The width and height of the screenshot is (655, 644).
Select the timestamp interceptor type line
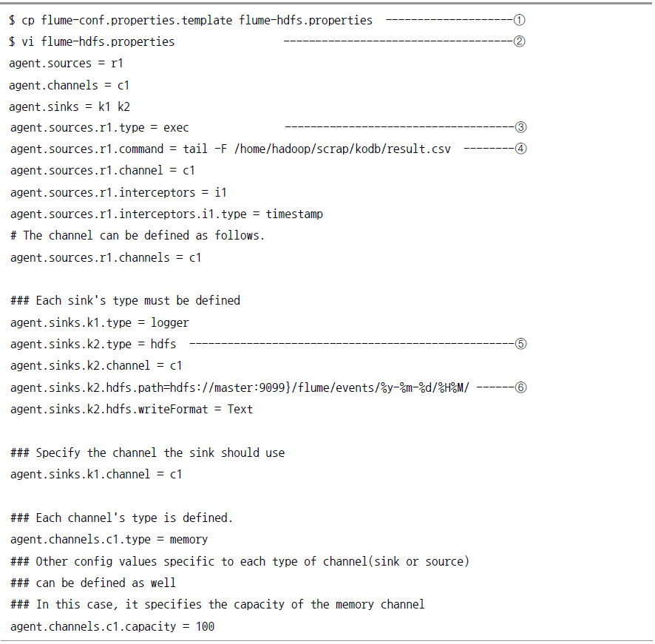click(x=166, y=214)
